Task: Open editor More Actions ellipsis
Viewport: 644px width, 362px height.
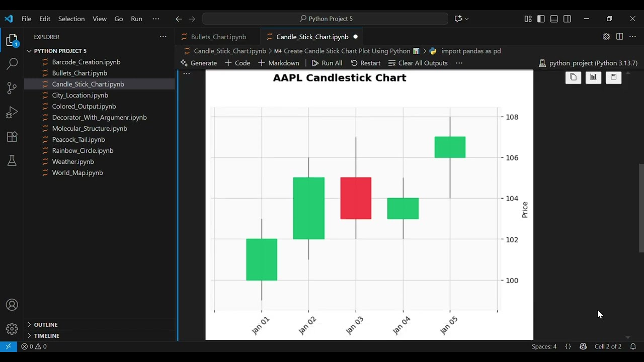Action: pos(632,37)
